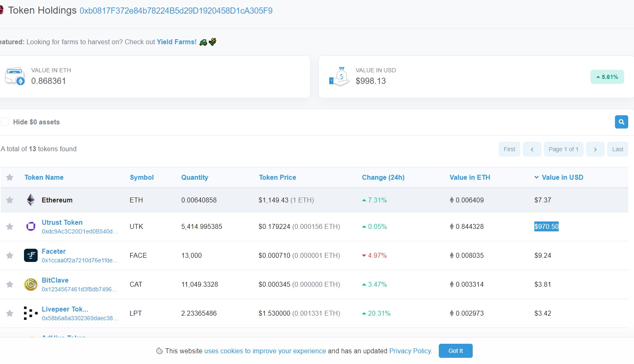The height and width of the screenshot is (364, 634).
Task: Open the Yield Farms! link
Action: coord(177,42)
